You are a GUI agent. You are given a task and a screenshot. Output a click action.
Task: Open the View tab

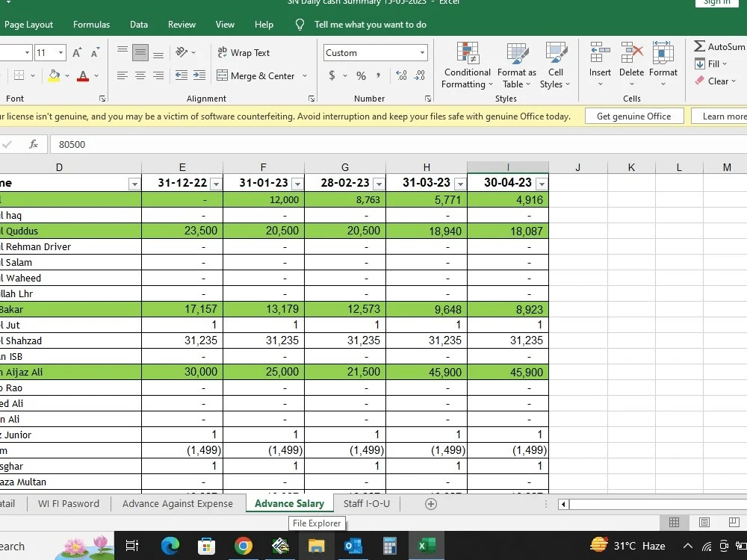[225, 25]
